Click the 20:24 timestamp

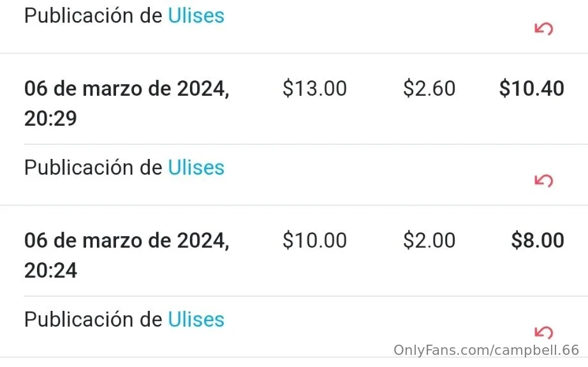[x=50, y=271]
